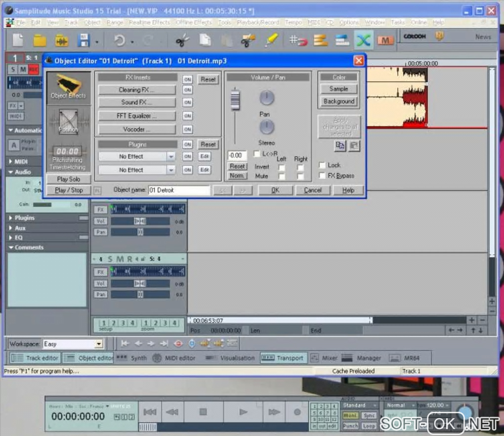This screenshot has width=504, height=436.
Task: Enable the L<->R channel swap checkbox
Action: 256,154
